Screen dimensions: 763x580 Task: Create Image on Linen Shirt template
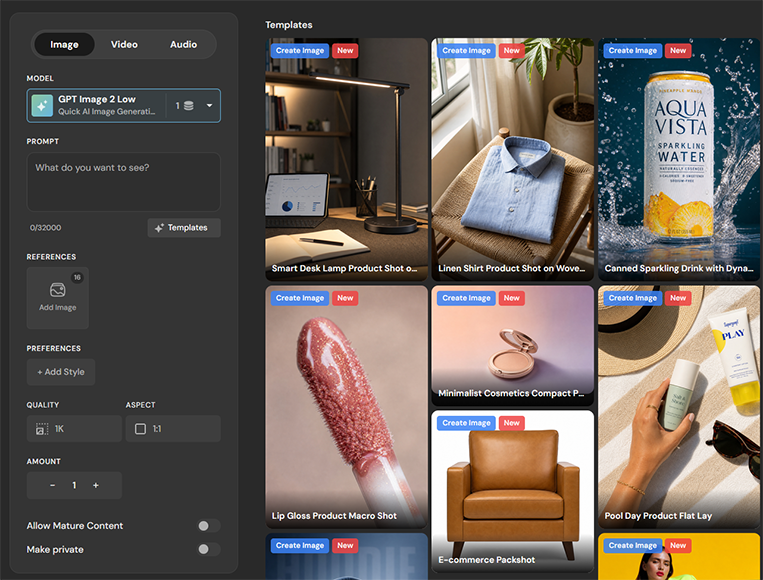click(466, 51)
